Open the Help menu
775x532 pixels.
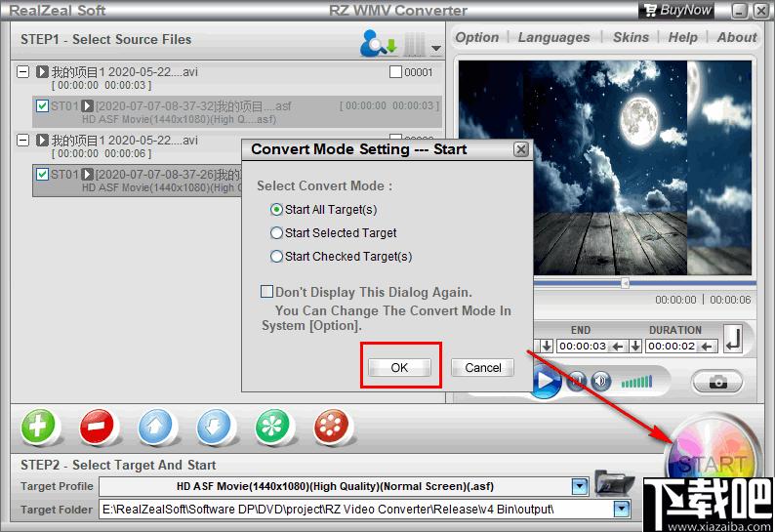click(683, 37)
